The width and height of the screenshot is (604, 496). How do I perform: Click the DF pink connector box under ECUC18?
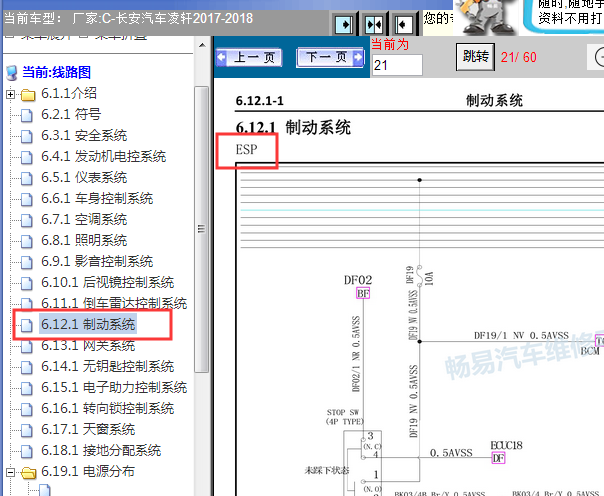(498, 458)
